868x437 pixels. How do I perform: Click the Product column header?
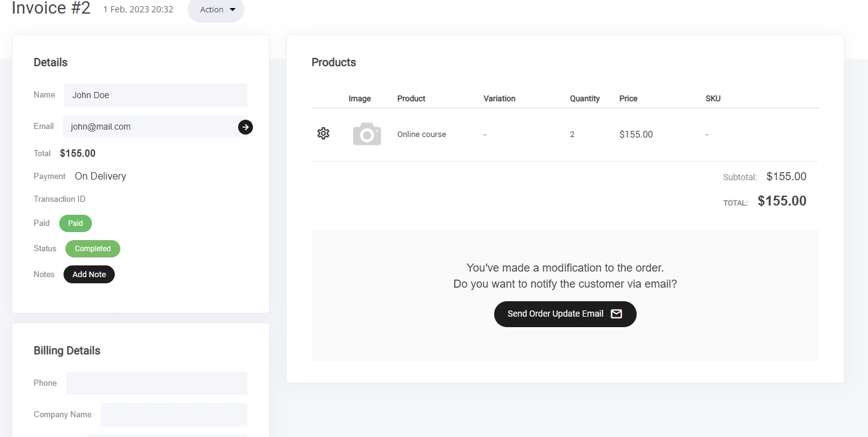click(411, 99)
